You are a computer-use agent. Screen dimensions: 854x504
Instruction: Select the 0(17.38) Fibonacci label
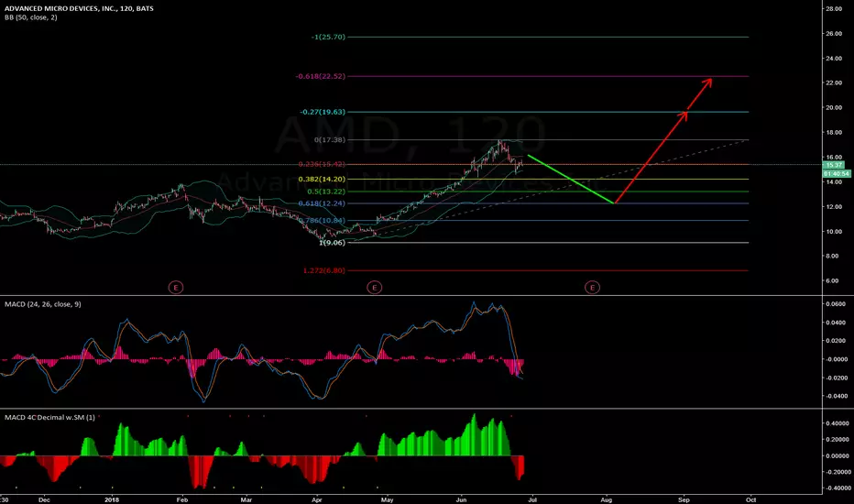coord(330,140)
